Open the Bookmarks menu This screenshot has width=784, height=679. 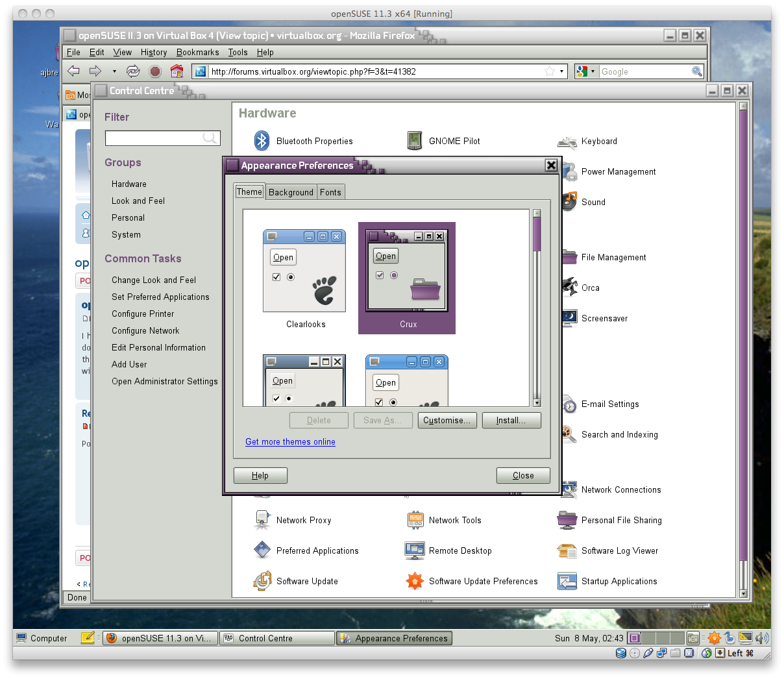197,53
